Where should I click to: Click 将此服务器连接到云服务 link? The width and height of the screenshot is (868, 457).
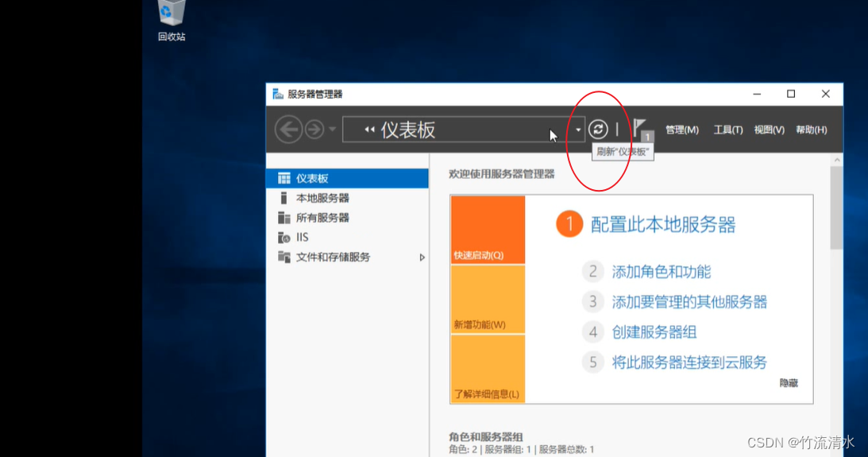(689, 362)
